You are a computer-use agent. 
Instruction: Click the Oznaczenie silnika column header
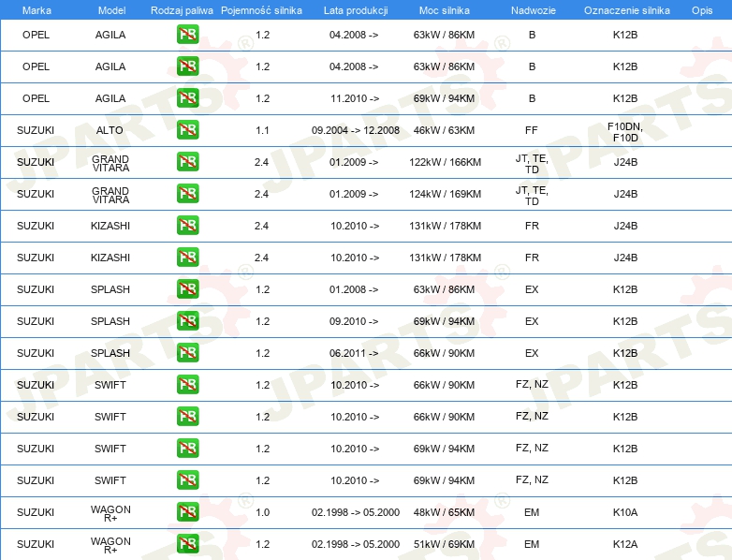coord(627,10)
